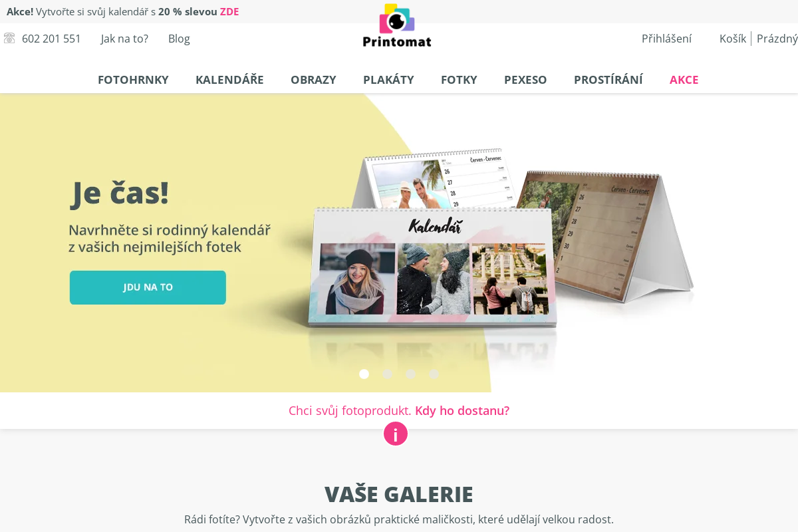The width and height of the screenshot is (798, 532).
Task: Open the PLAKÁTY category
Action: point(388,80)
